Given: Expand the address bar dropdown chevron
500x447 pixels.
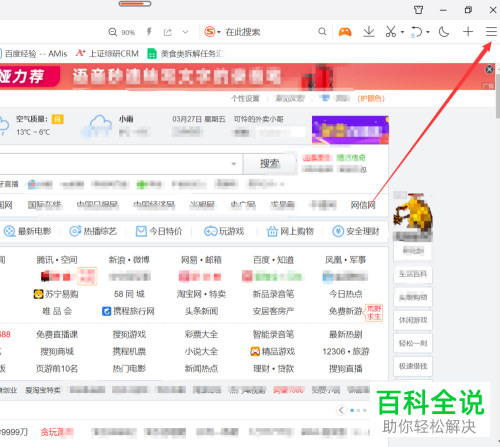Looking at the screenshot, I should pyautogui.click(x=185, y=32).
